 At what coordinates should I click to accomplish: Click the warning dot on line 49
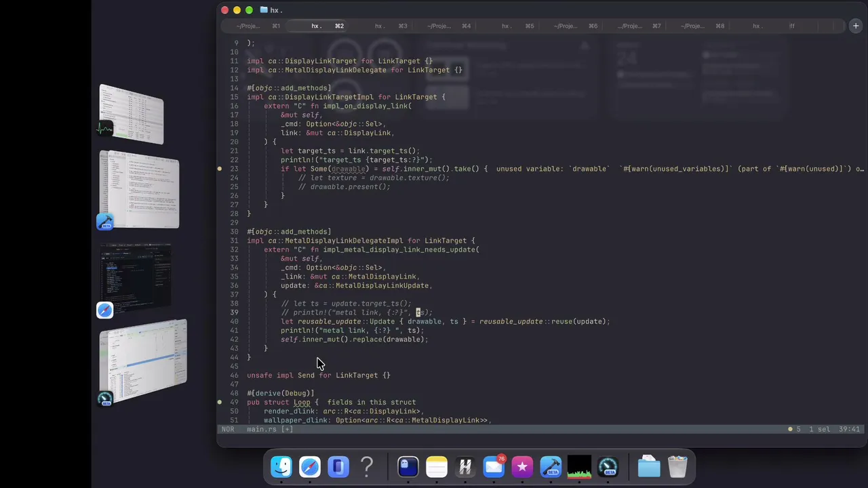[x=220, y=402]
